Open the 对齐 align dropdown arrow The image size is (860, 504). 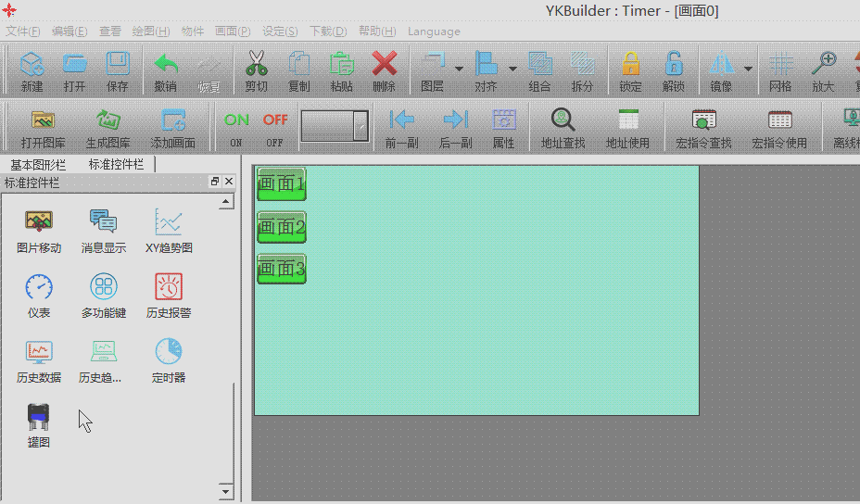[x=512, y=69]
